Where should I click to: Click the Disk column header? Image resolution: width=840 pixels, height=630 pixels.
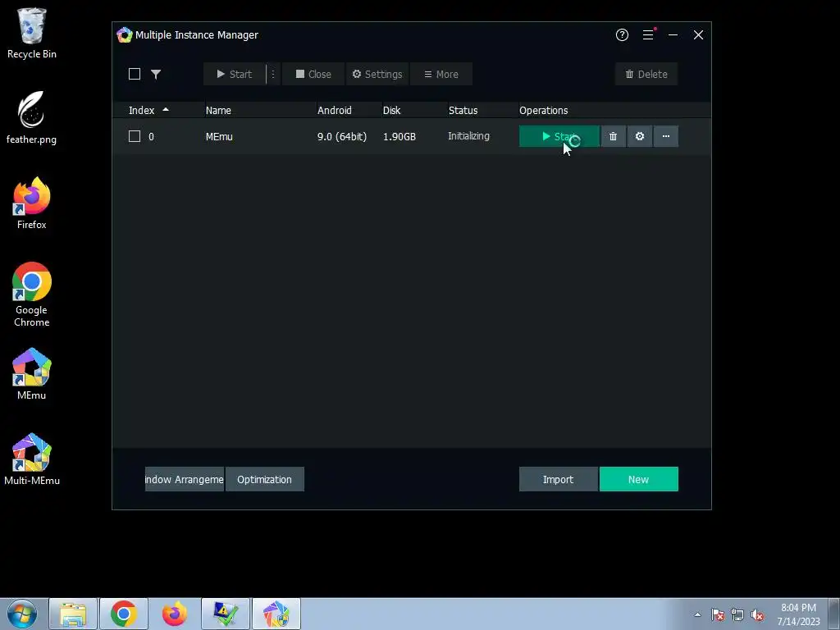pos(391,111)
